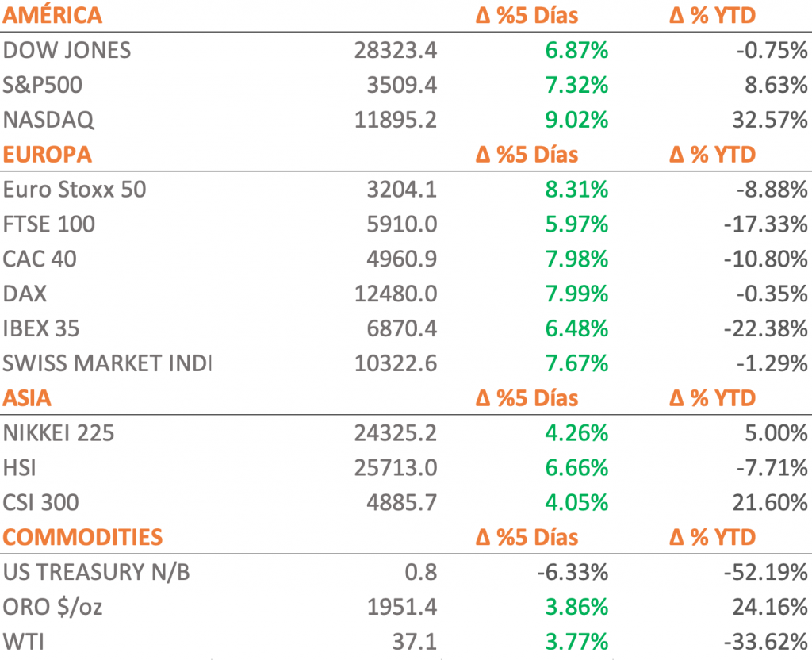
Task: Click the FTSE 100 YTD value -17.33%
Action: [x=765, y=224]
